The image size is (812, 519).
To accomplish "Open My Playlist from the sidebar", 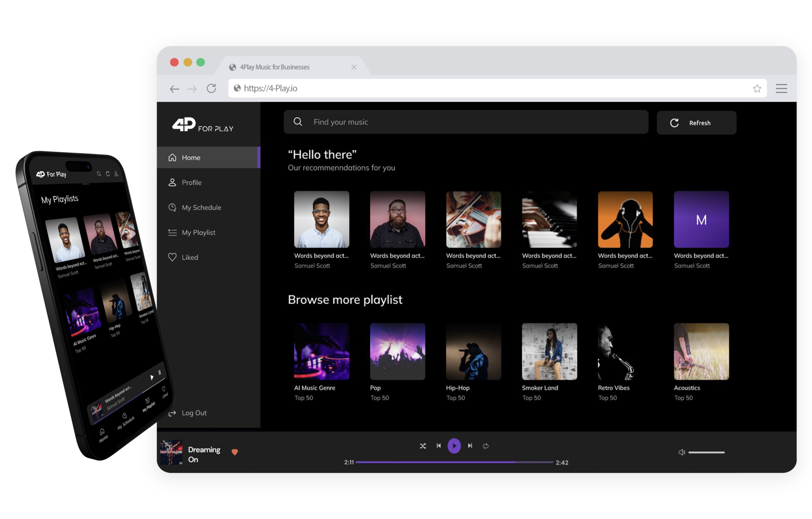I will point(198,232).
